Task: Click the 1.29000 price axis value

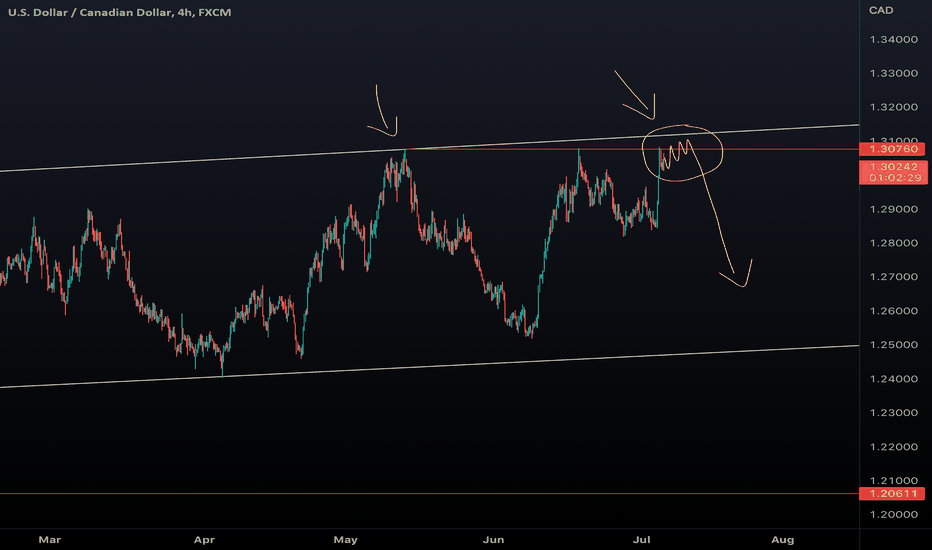Action: [x=893, y=209]
